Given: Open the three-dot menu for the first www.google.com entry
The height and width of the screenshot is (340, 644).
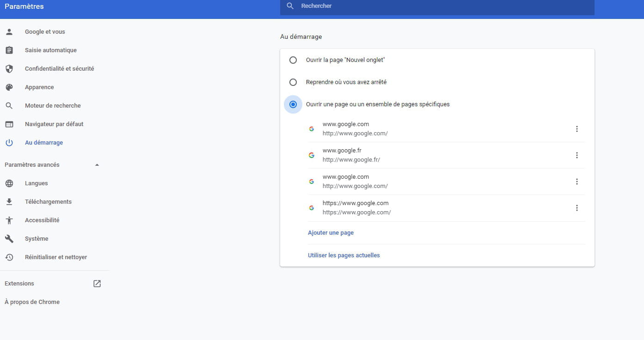Looking at the screenshot, I should [x=577, y=129].
